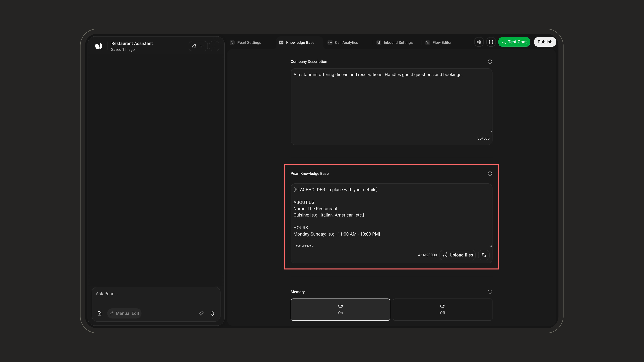This screenshot has height=362, width=644.
Task: Click the plus button to add new version
Action: pyautogui.click(x=214, y=46)
